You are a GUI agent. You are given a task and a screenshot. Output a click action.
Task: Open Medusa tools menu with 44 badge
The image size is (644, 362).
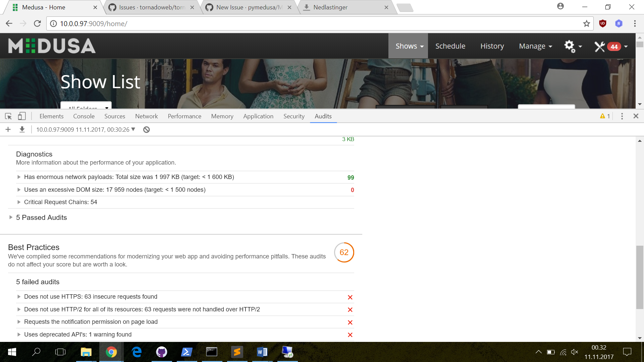coord(611,46)
